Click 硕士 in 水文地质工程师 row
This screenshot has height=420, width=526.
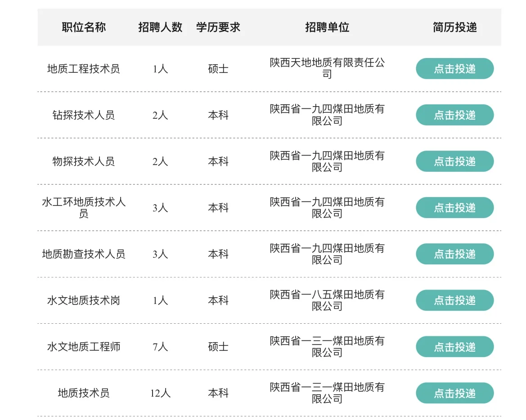(x=218, y=347)
